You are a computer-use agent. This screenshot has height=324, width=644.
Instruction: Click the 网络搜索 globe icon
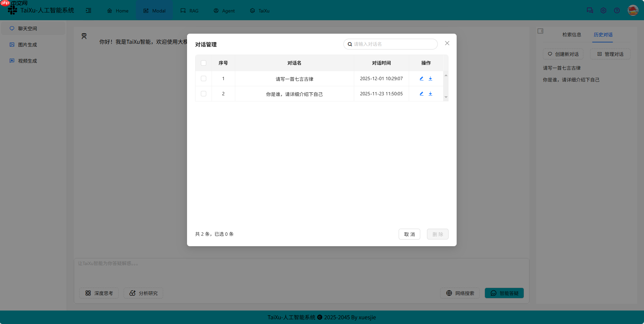tap(449, 293)
